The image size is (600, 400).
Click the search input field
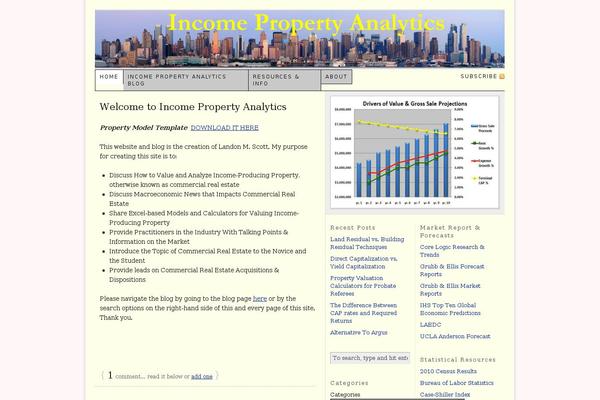click(x=370, y=358)
